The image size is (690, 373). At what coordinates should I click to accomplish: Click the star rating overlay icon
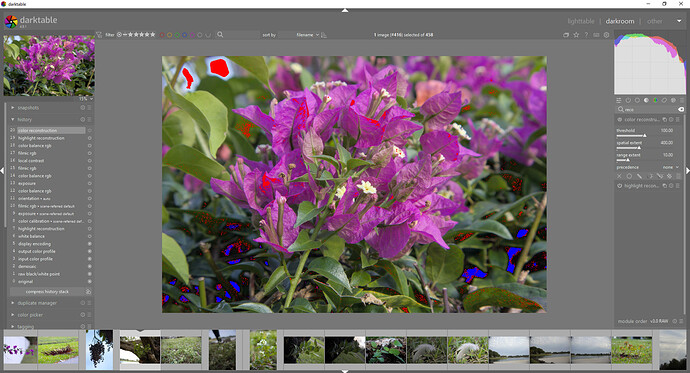pos(576,35)
